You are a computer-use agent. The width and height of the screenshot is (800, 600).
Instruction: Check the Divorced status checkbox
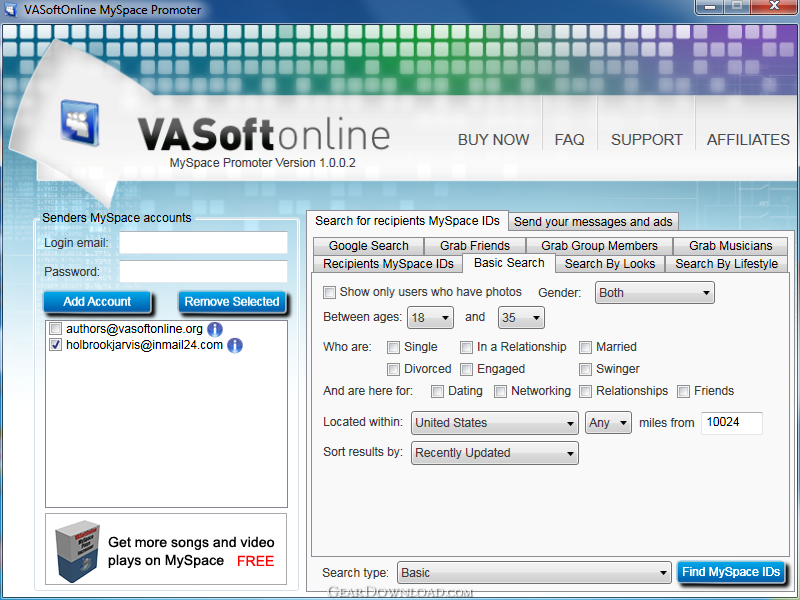(x=393, y=369)
